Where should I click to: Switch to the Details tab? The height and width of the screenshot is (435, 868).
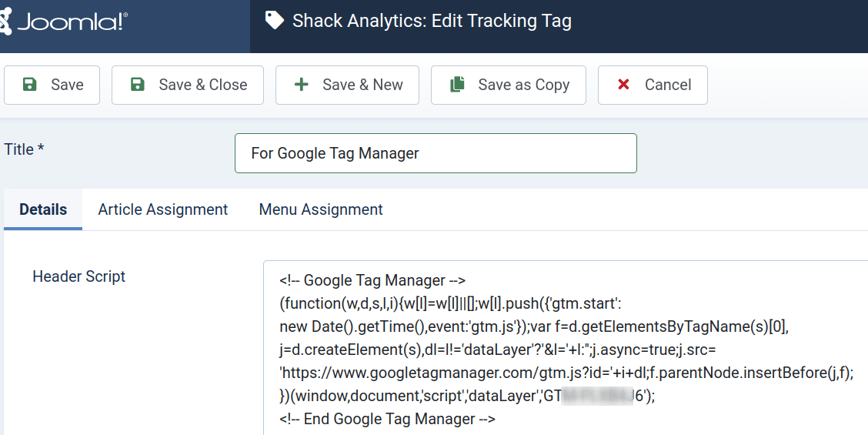[43, 209]
